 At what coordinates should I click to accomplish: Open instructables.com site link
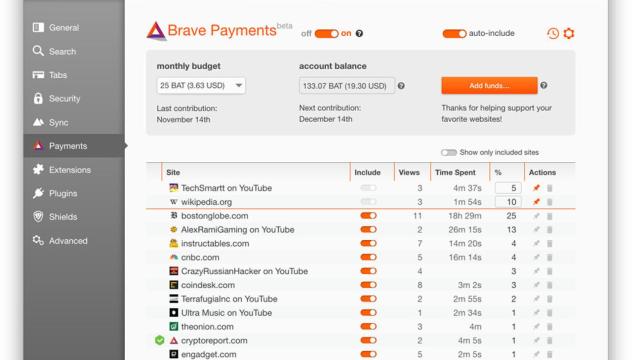215,243
